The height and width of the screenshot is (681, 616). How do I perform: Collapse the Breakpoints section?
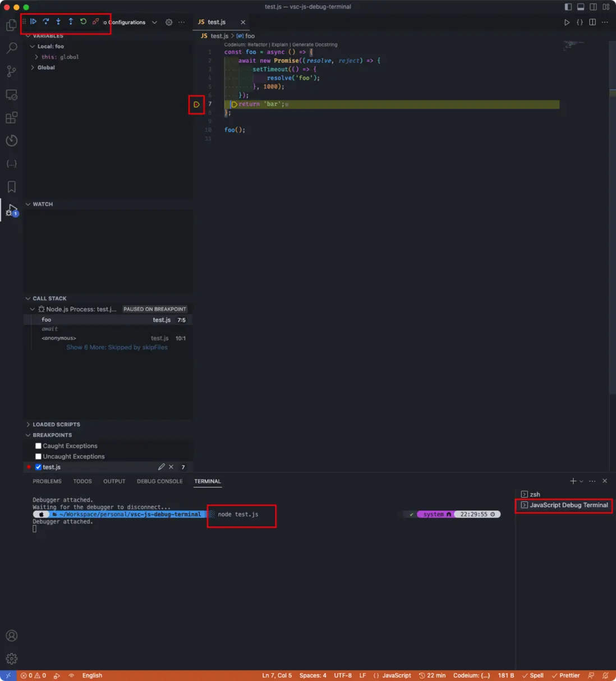[28, 435]
